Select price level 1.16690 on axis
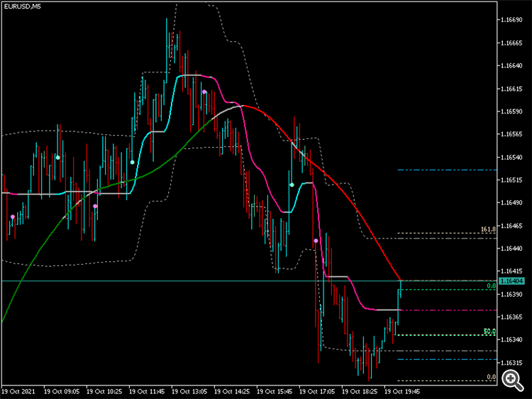 (511, 20)
